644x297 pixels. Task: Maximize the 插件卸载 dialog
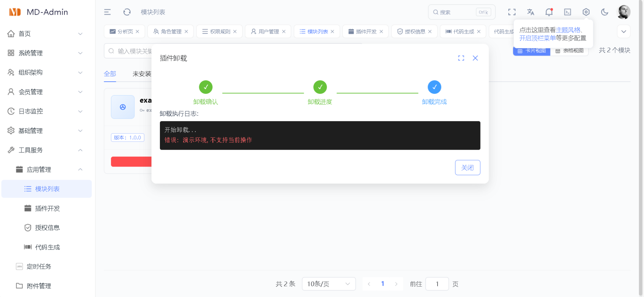[x=461, y=58]
